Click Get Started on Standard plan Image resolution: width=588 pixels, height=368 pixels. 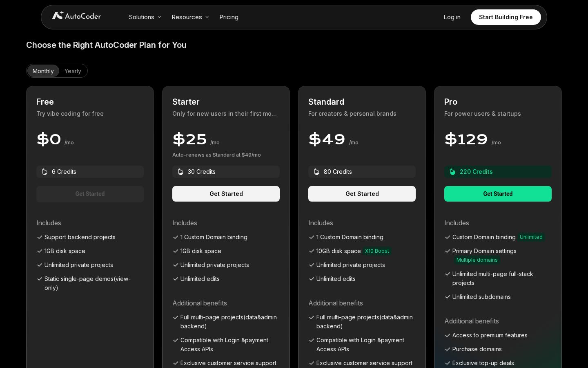click(x=362, y=194)
